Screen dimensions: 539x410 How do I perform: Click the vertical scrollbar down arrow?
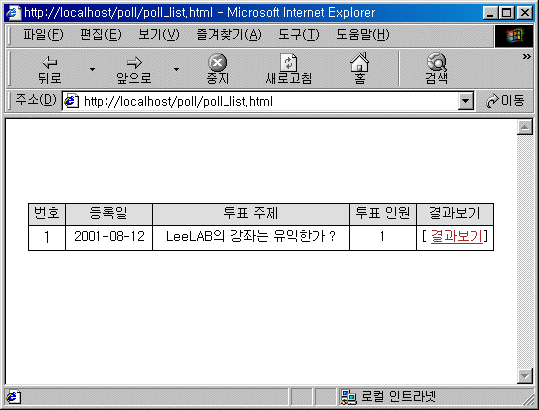click(x=525, y=376)
